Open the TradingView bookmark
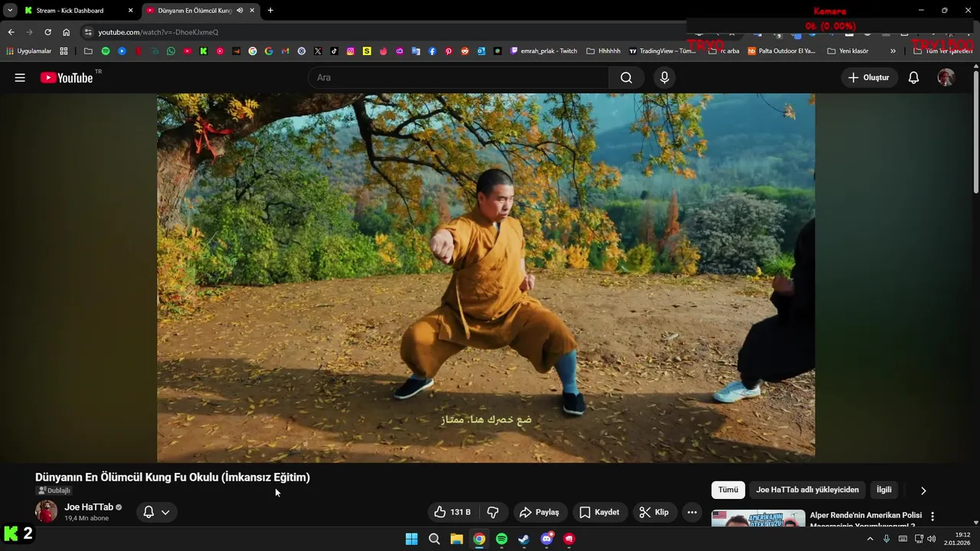 662,51
